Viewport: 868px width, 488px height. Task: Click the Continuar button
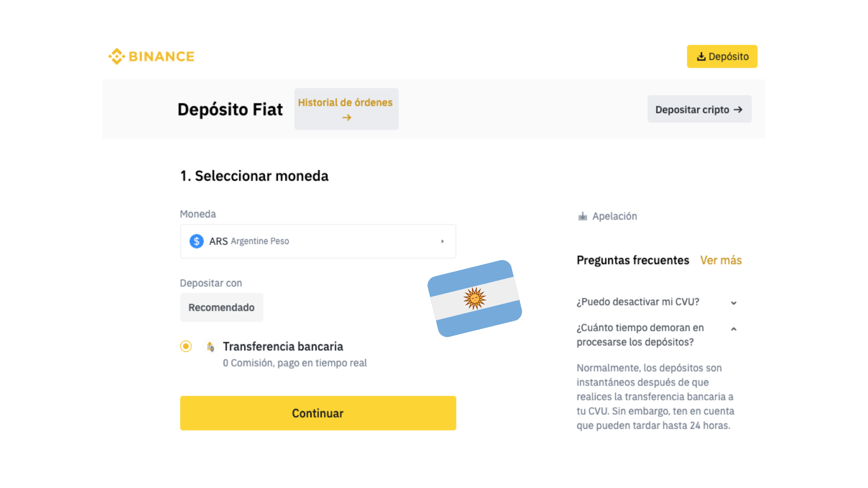point(318,413)
